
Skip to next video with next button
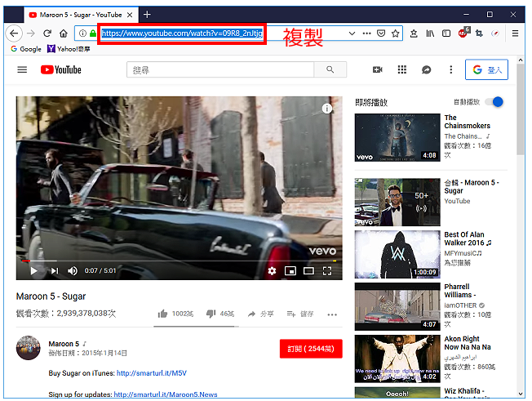(55, 271)
